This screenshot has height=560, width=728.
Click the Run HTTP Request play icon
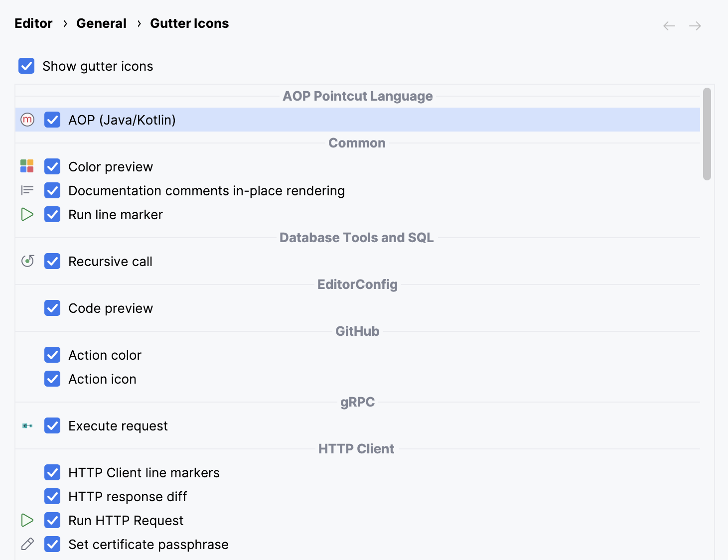click(x=27, y=520)
